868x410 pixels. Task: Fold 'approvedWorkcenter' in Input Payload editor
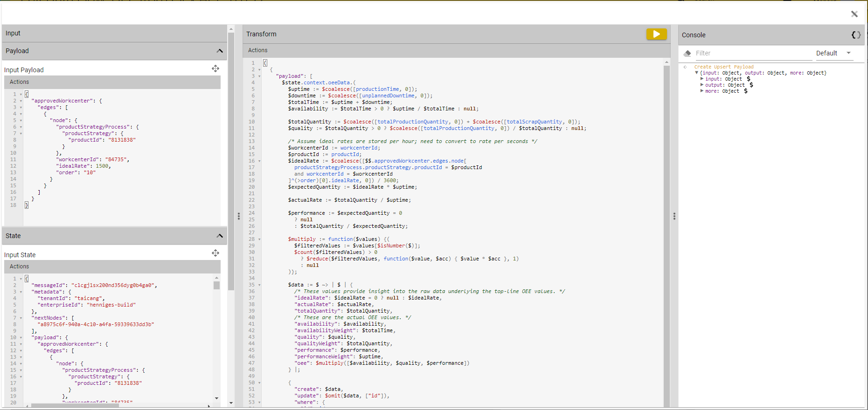pos(21,101)
